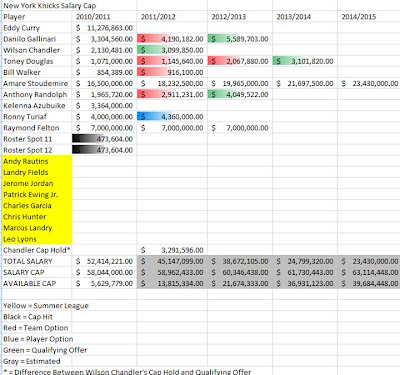Select Stoudemire's 23,430,000.00 2014/2015 cell
This screenshot has width=400, height=375.
coord(369,83)
